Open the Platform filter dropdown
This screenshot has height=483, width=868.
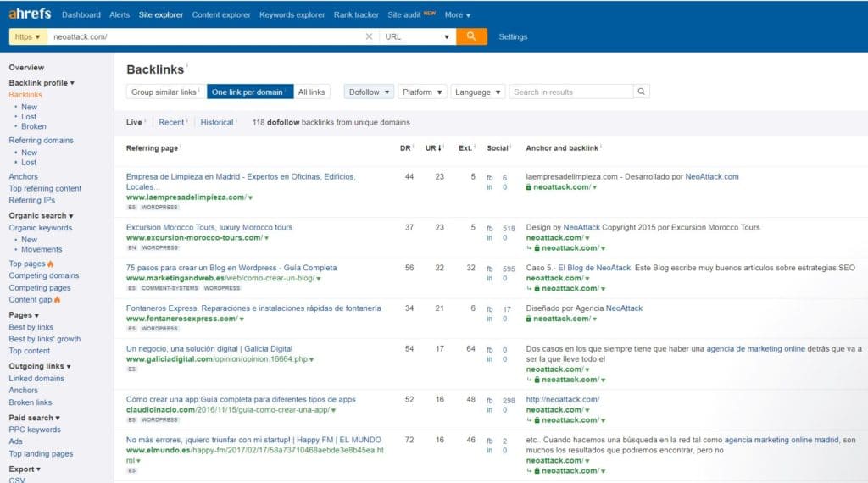coord(422,92)
